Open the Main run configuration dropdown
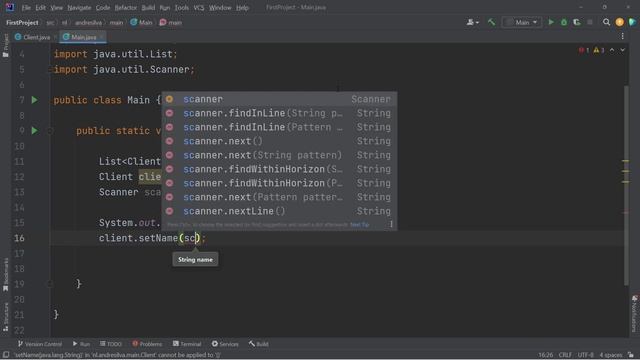Viewport: 640px width, 360px height. tap(521, 22)
